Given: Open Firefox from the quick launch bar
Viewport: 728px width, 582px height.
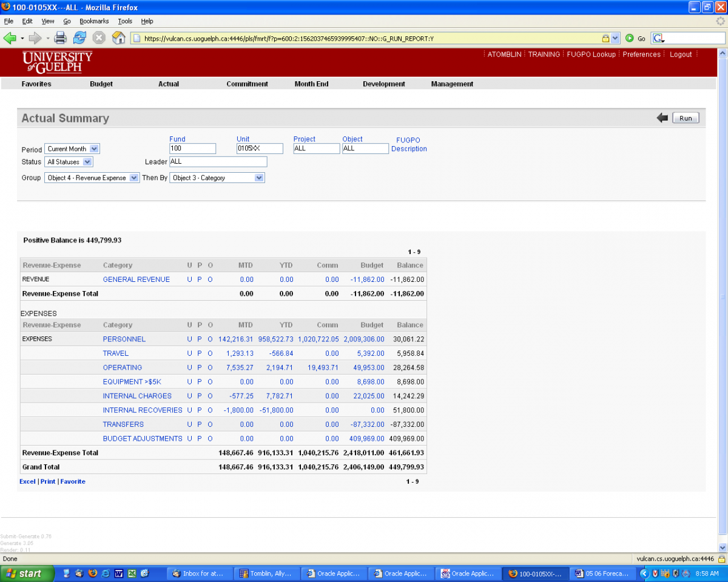Looking at the screenshot, I should 93,573.
